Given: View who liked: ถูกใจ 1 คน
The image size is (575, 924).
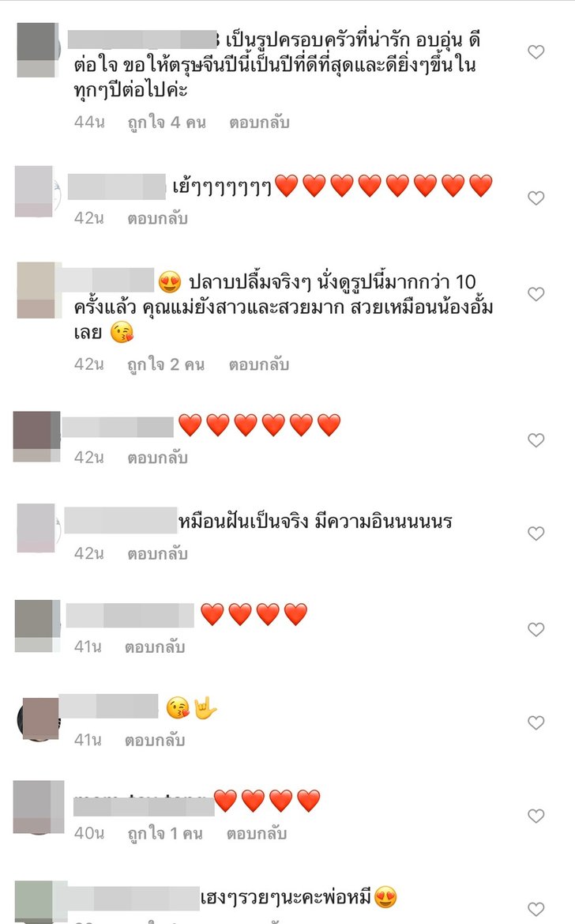Looking at the screenshot, I should click(x=166, y=833).
